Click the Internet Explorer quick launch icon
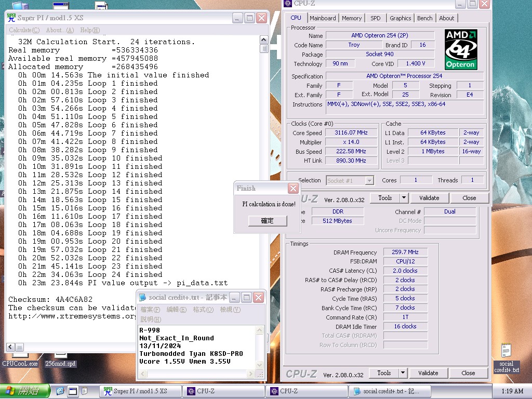Screen dimensions: 532x399 coord(60,391)
